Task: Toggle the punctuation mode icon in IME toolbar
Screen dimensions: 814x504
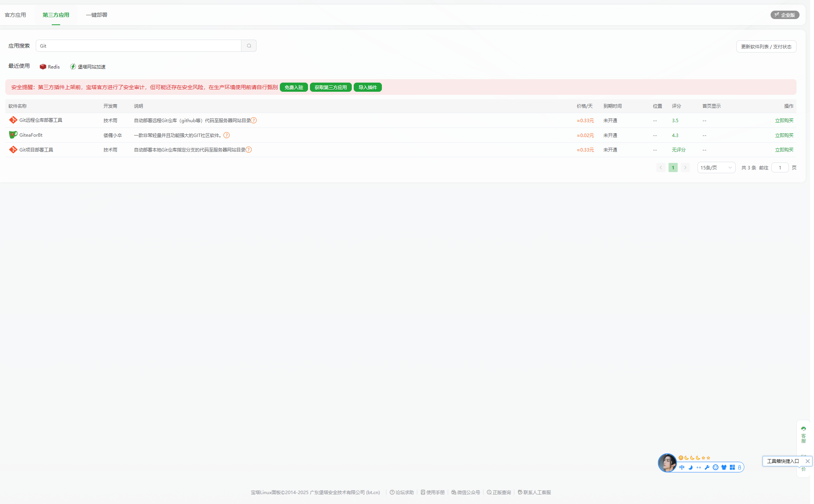Action: click(699, 467)
